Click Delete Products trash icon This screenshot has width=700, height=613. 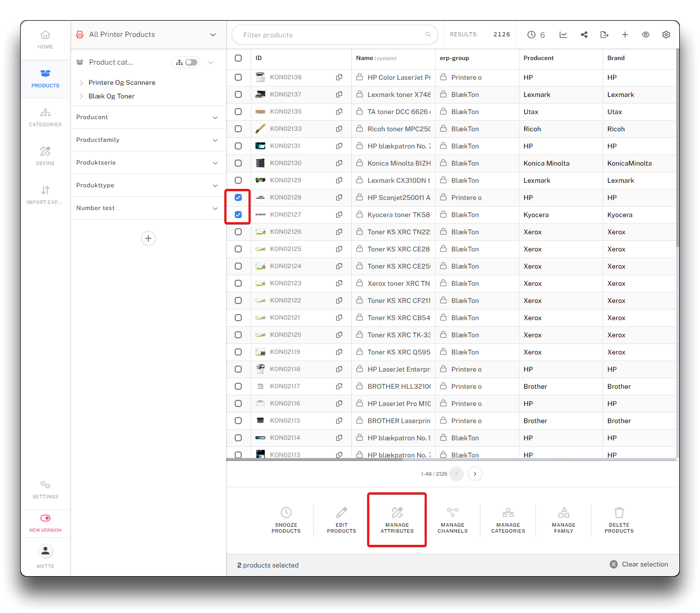click(x=619, y=513)
